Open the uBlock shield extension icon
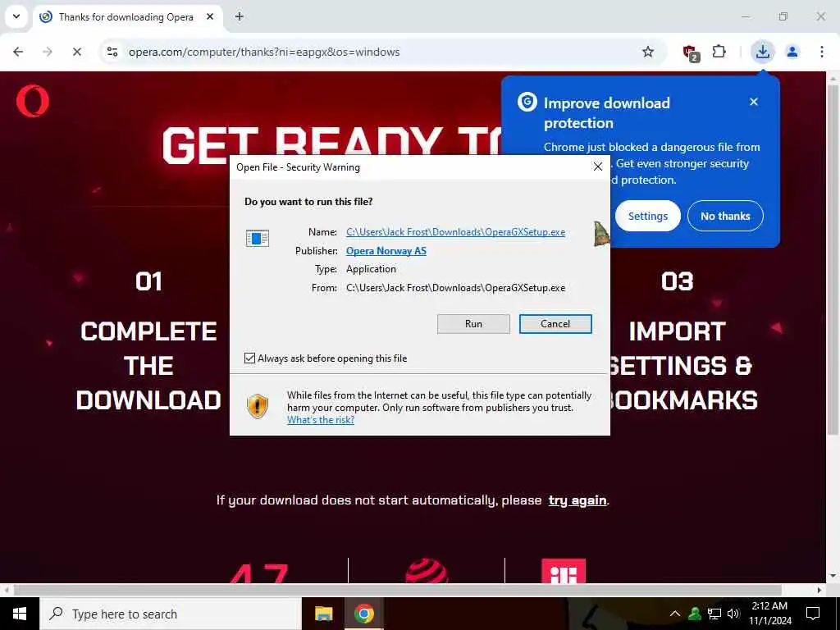The image size is (840, 630). [691, 52]
